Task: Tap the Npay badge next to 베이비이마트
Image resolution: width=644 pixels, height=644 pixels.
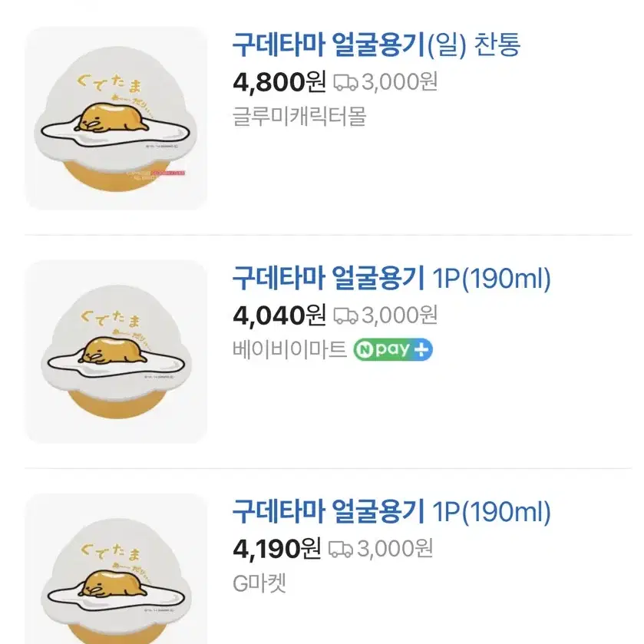Action: point(393,349)
